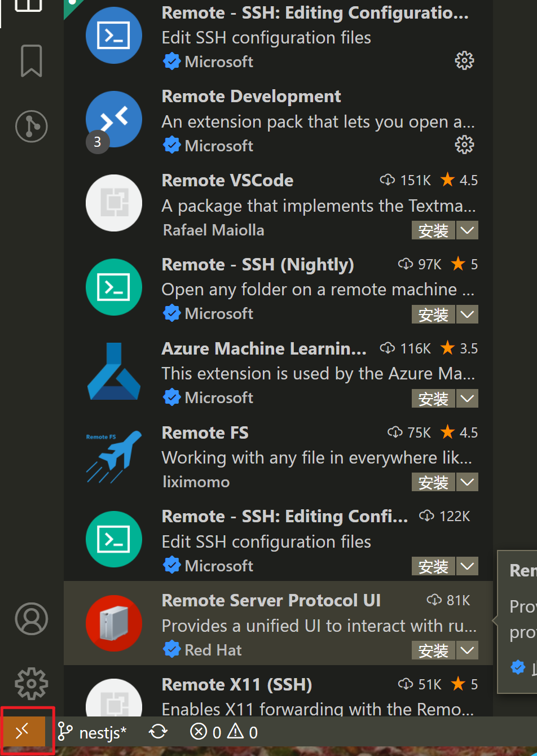Click Remote X11 (SSH) 5 star rating

click(x=464, y=685)
